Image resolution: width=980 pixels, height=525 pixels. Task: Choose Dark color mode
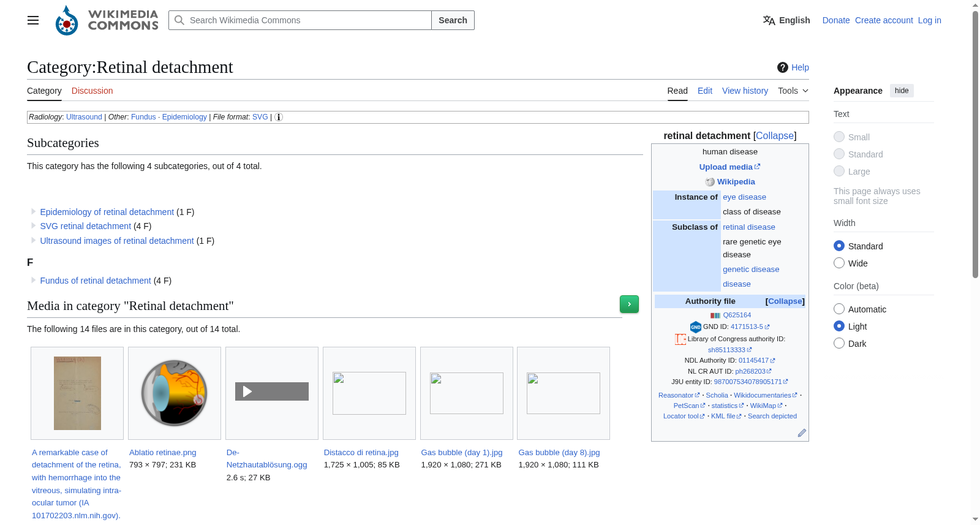[839, 343]
